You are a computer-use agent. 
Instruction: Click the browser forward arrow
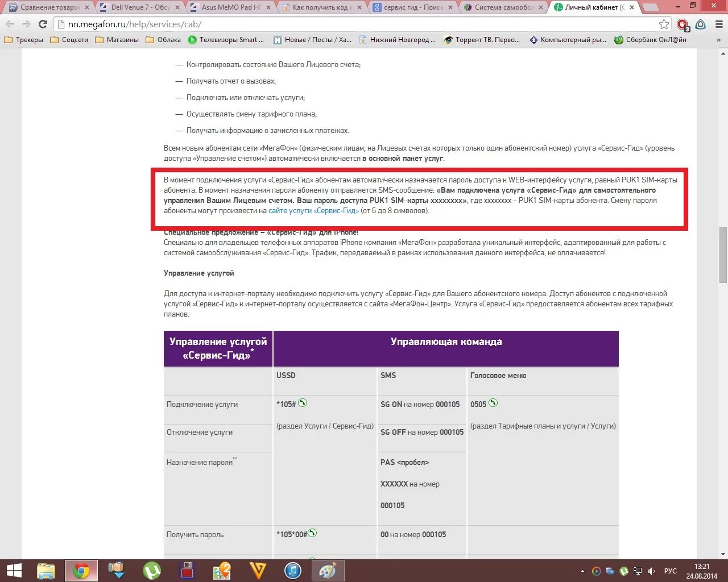[x=26, y=24]
